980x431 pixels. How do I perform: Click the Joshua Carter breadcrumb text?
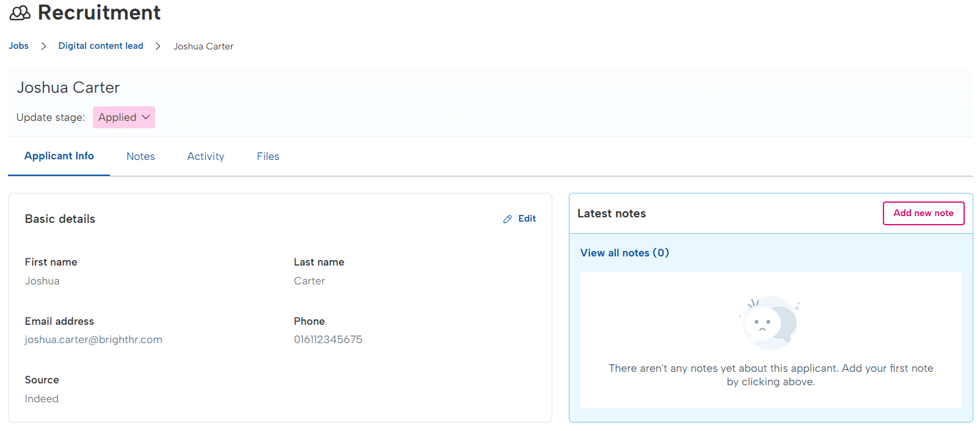[x=203, y=46]
